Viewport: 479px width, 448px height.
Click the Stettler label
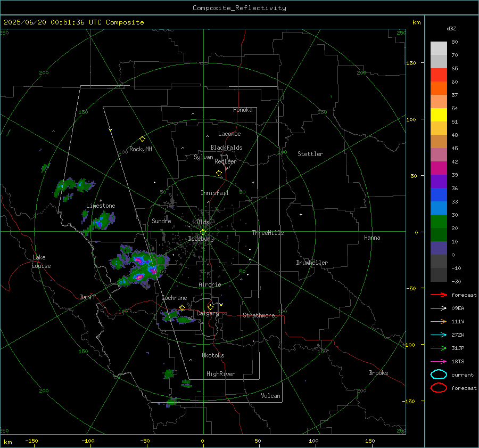310,154
